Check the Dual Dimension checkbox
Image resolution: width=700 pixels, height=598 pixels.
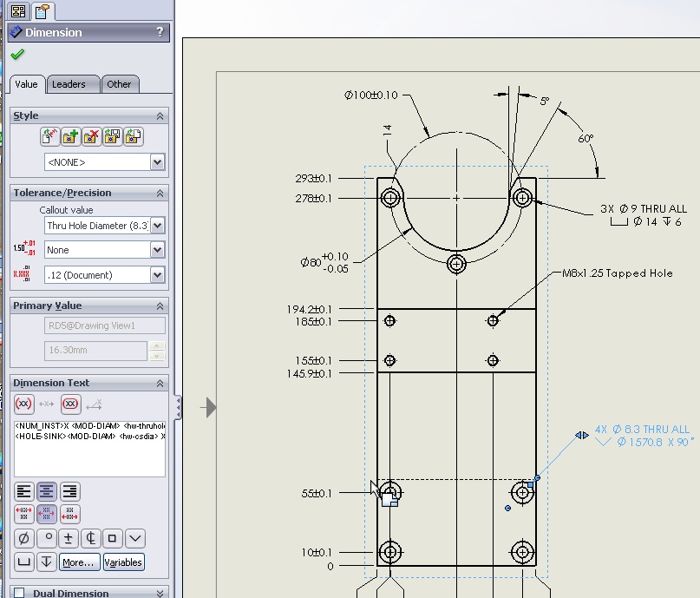(x=19, y=593)
